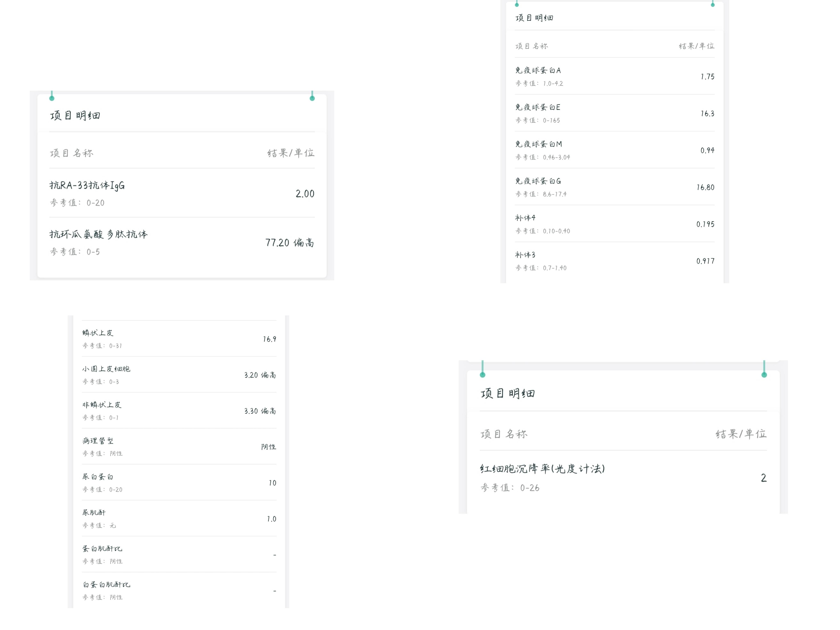
Task: Select the 免疫球蛋白A row
Action: click(614, 76)
